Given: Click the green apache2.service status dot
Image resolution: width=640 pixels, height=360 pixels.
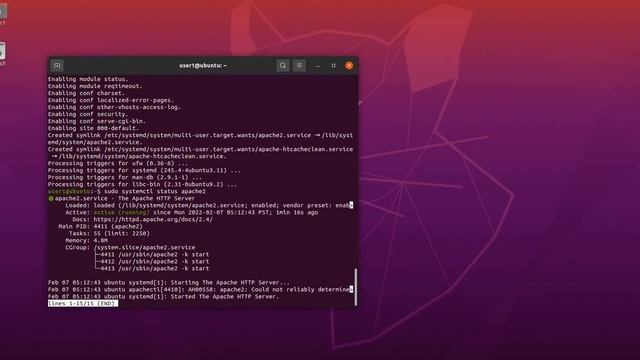Looking at the screenshot, I should point(51,198).
